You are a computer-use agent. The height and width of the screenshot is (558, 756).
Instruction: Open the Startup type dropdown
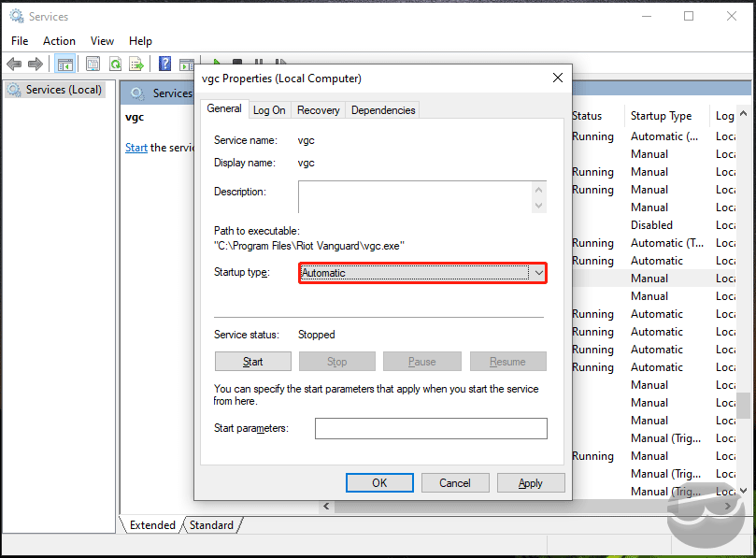(422, 273)
